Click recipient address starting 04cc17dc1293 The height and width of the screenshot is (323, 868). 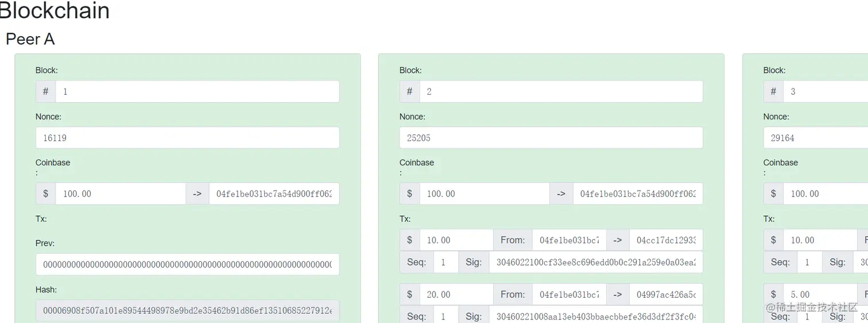pos(666,240)
